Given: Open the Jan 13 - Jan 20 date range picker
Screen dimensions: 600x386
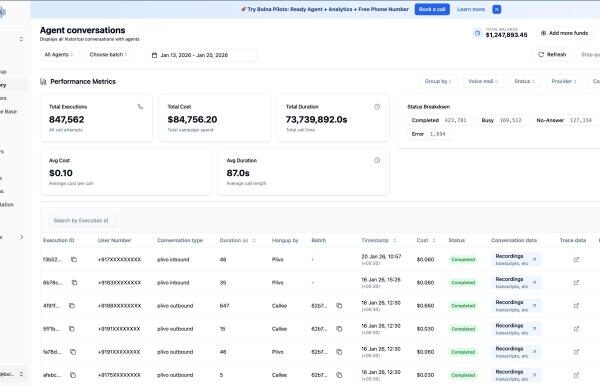Looking at the screenshot, I should (x=201, y=55).
